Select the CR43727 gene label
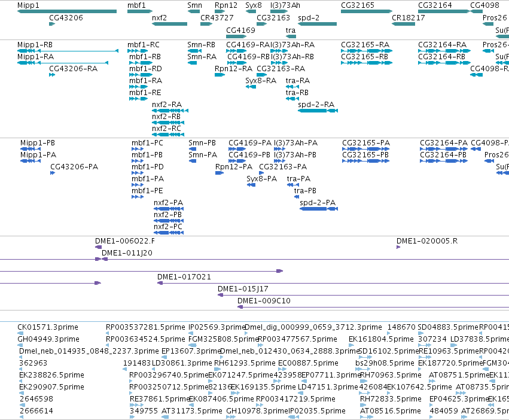This screenshot has height=420, width=509. (217, 17)
